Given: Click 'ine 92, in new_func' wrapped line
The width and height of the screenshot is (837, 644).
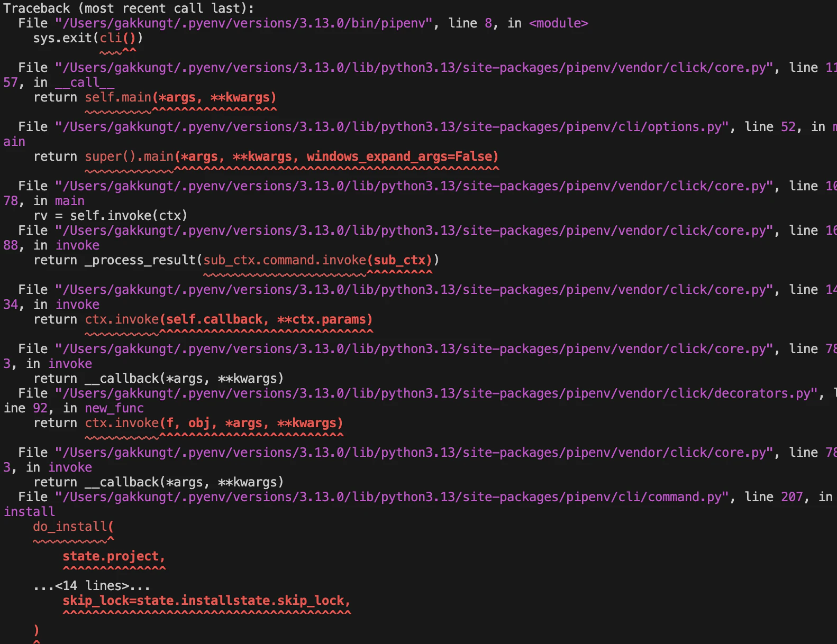Looking at the screenshot, I should coord(74,408).
